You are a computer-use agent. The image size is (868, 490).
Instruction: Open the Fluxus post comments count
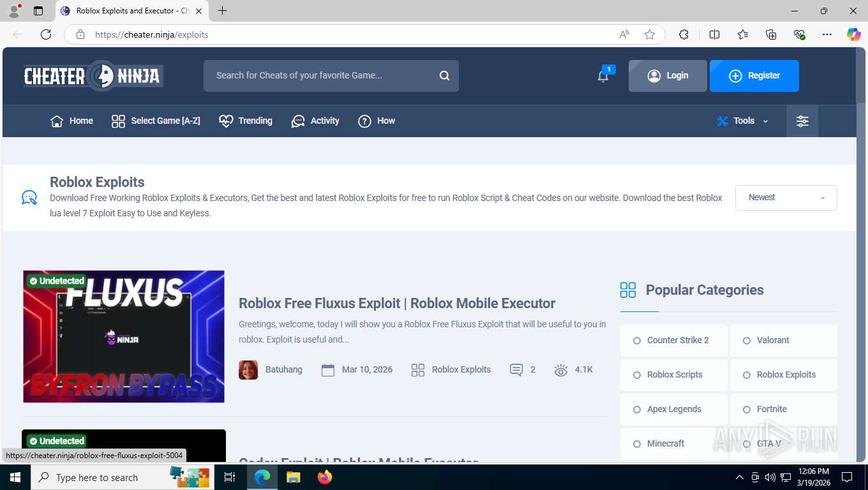tap(523, 370)
